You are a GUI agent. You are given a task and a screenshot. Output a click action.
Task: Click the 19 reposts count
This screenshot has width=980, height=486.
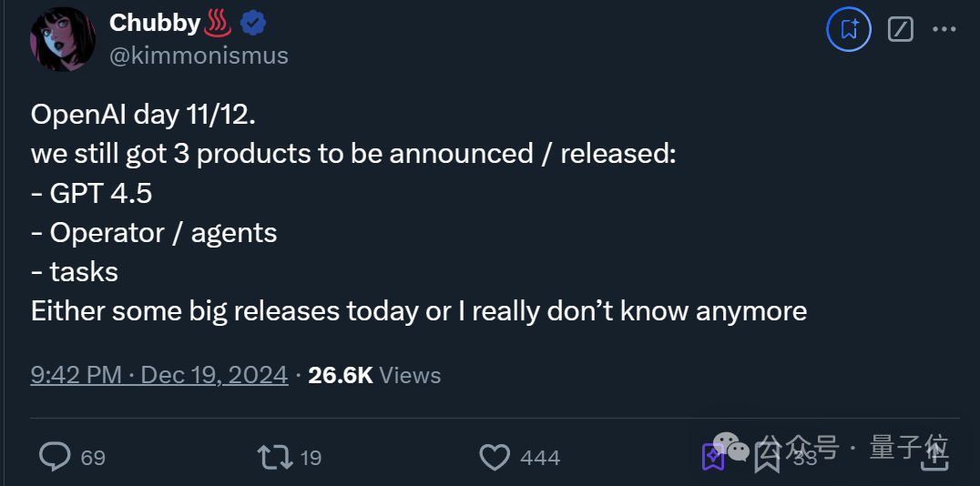311,458
